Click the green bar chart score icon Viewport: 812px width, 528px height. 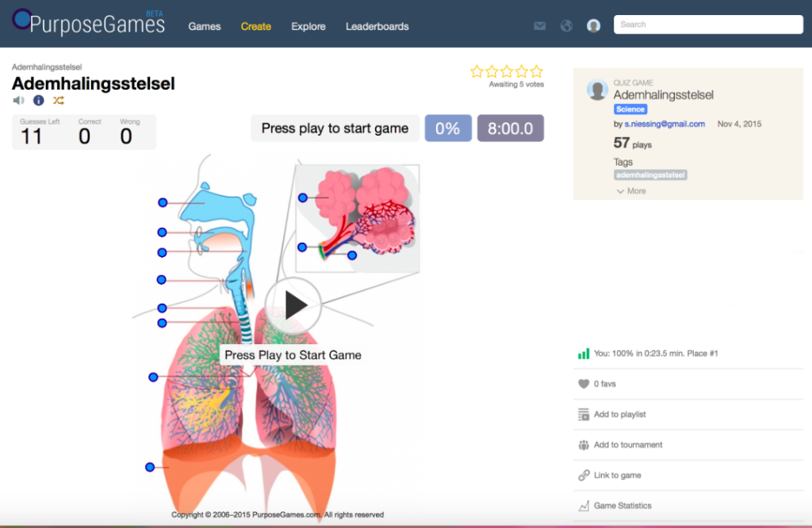(x=584, y=353)
